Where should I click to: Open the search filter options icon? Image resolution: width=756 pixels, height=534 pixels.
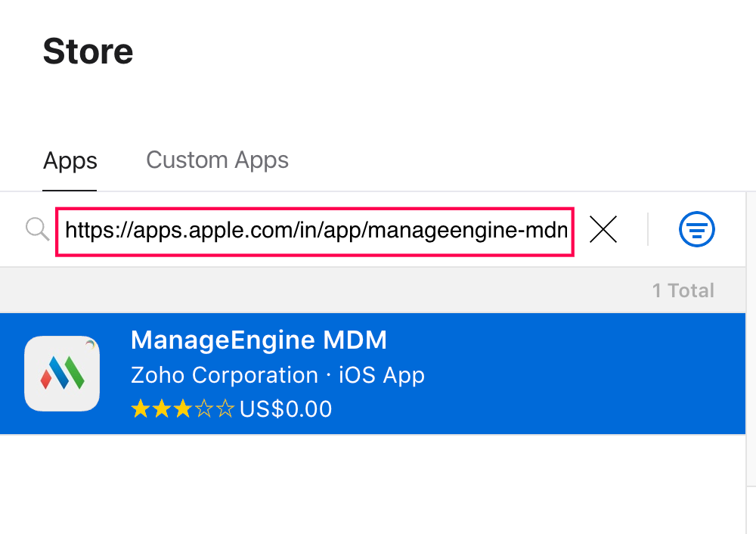pos(696,229)
